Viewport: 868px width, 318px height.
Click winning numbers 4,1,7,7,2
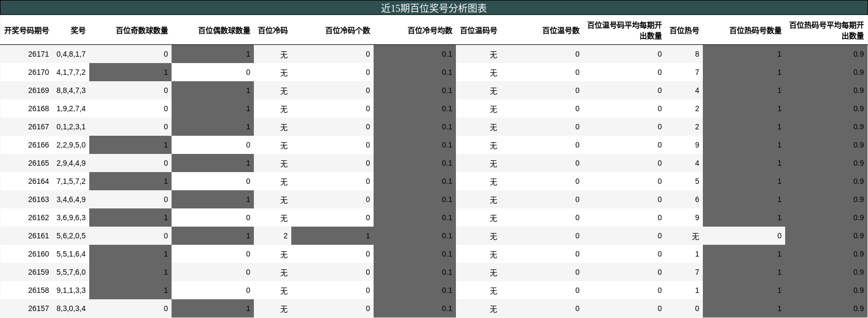coord(71,72)
